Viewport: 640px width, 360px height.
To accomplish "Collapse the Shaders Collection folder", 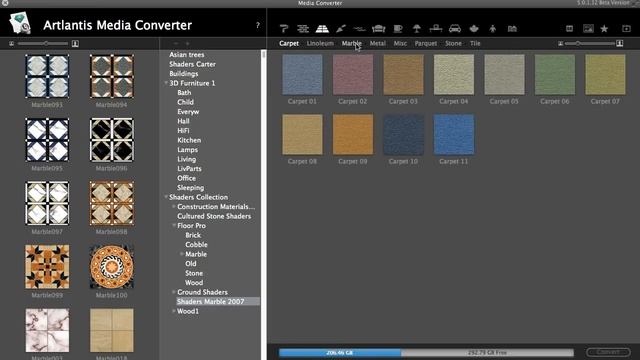I will [x=166, y=197].
